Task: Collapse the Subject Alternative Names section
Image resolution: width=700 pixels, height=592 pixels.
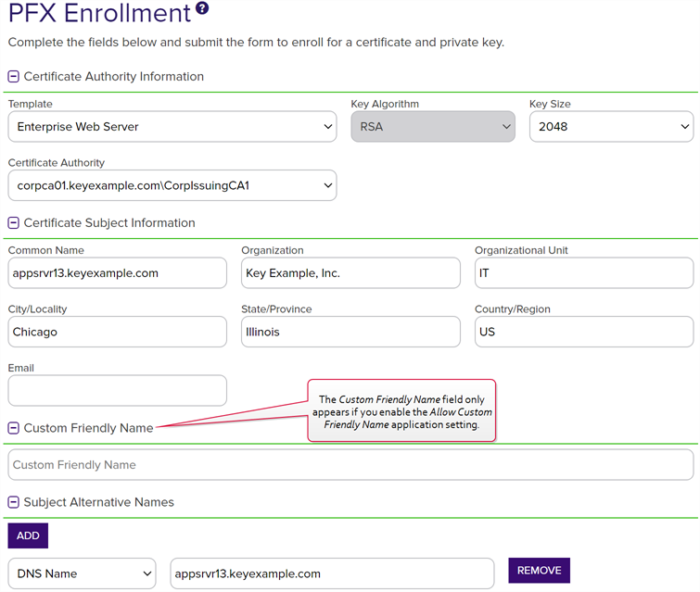Action: 13,502
